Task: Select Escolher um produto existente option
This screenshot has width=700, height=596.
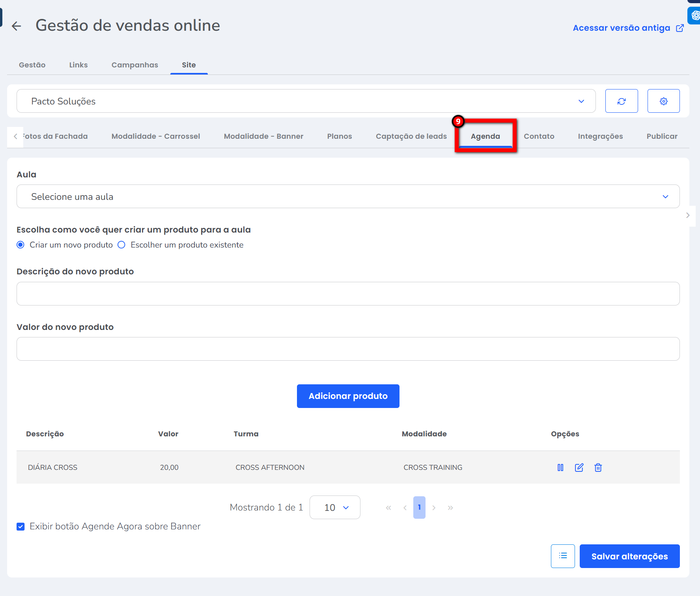Action: 122,245
